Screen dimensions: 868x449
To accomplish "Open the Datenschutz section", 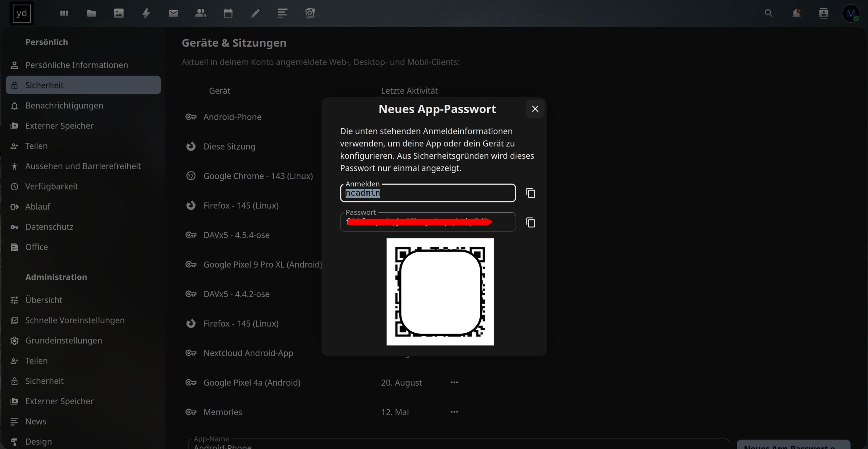I will point(49,227).
